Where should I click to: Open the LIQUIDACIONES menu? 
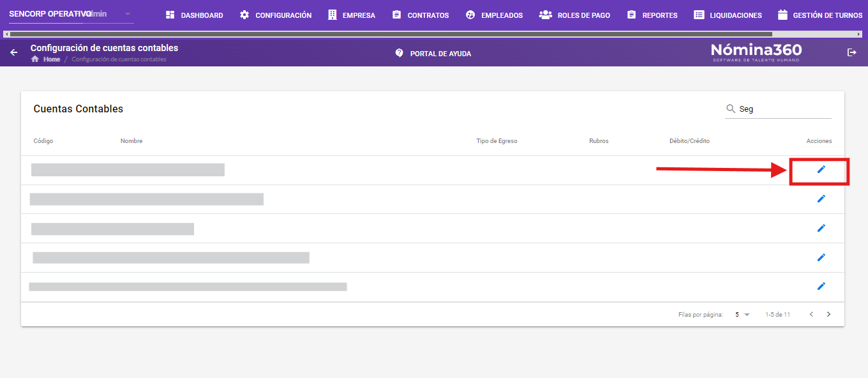(728, 15)
